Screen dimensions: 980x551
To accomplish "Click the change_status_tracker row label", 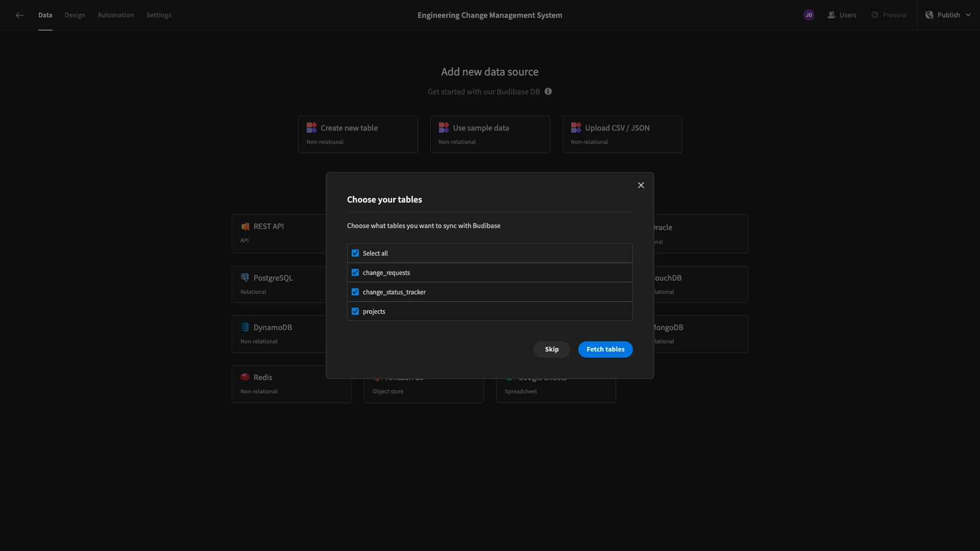I will point(394,292).
